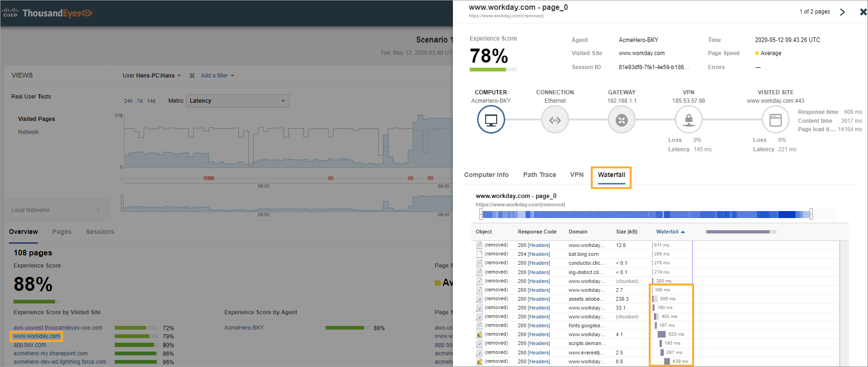
Task: Select the 14d time range
Action: (x=151, y=101)
